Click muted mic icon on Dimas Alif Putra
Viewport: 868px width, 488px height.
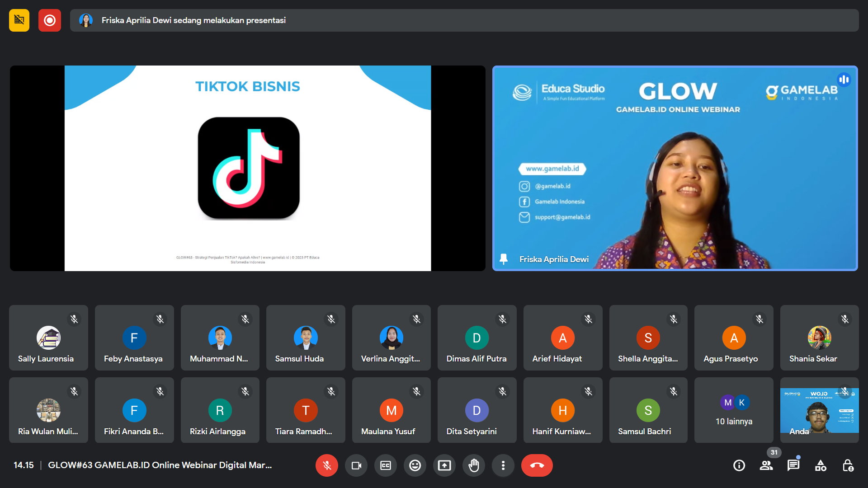[503, 319]
